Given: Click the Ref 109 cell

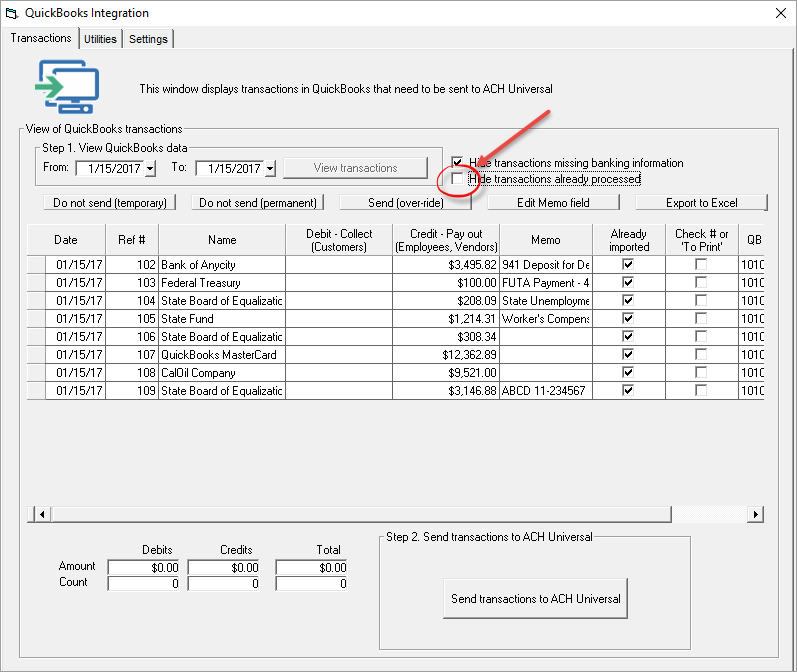Looking at the screenshot, I should click(132, 391).
